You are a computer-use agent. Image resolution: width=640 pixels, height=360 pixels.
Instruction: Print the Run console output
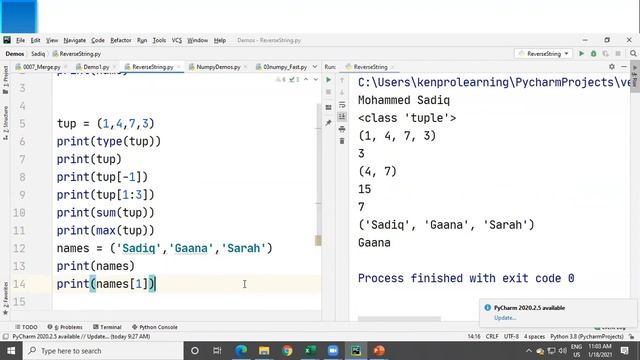coord(342,129)
